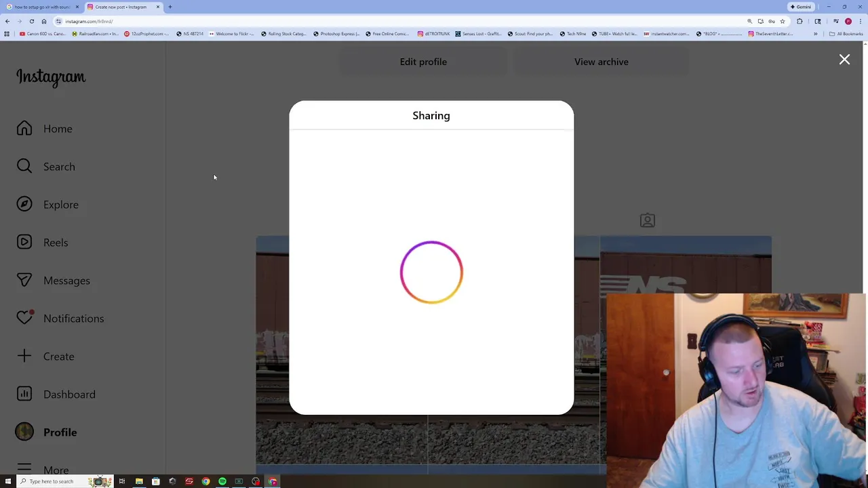
Task: Open File Explorer from the taskbar
Action: pos(139,482)
